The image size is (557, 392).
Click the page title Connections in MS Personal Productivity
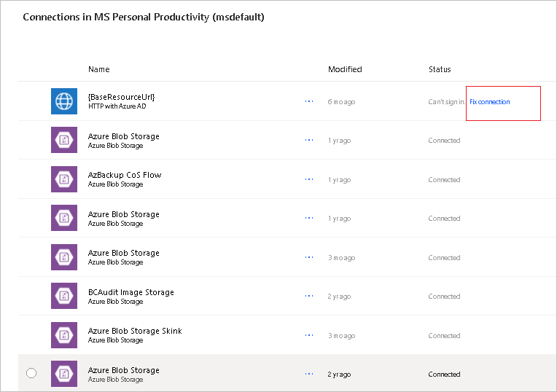tap(144, 17)
